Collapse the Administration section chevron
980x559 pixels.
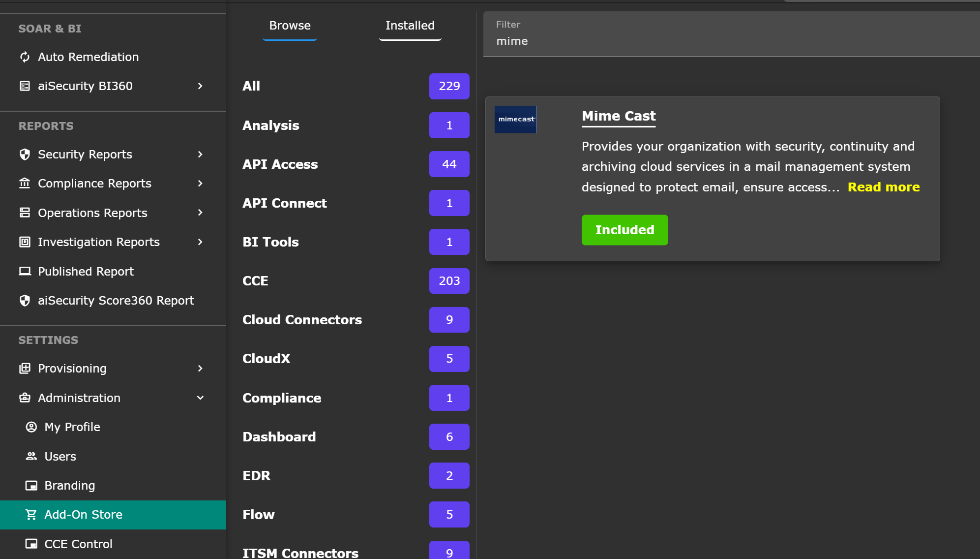(200, 398)
